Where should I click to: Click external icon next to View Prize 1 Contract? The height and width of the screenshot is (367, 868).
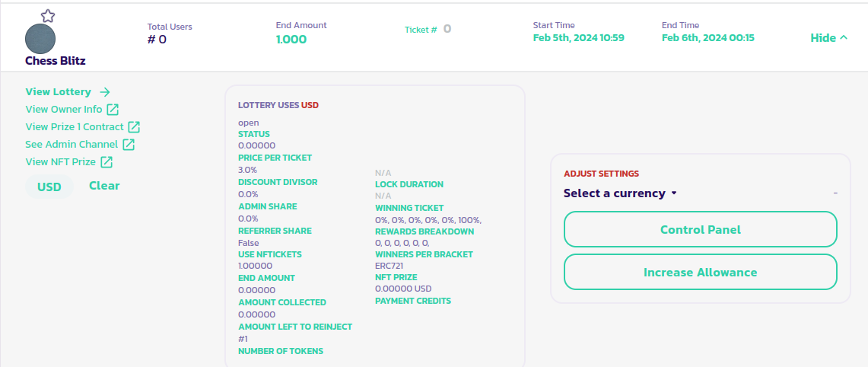(x=134, y=127)
